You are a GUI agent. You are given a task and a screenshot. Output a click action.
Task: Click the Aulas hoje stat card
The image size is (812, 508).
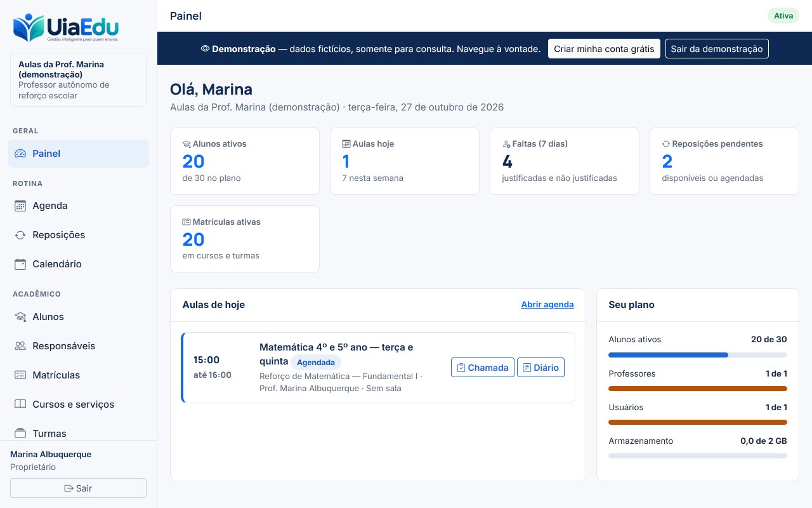405,161
